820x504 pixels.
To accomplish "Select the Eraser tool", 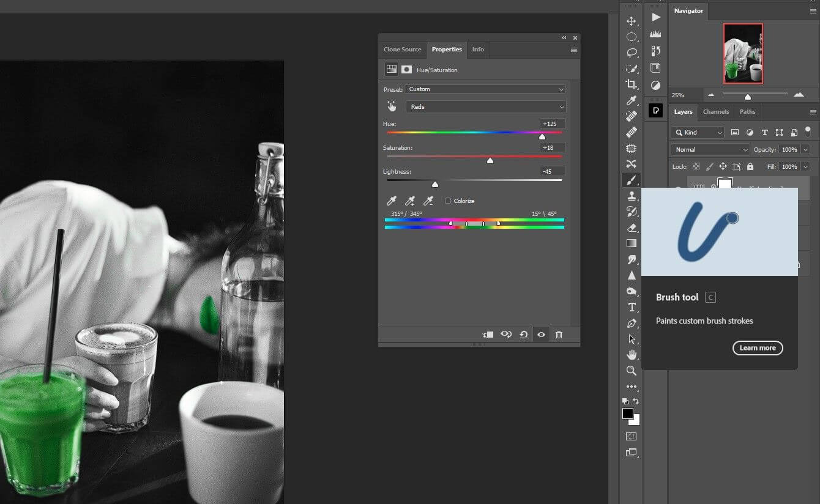I will pos(632,227).
